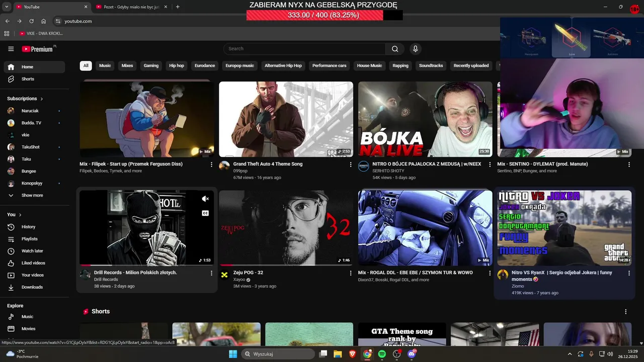Open Spotify from the taskbar
This screenshot has width=644, height=362.
(x=382, y=354)
